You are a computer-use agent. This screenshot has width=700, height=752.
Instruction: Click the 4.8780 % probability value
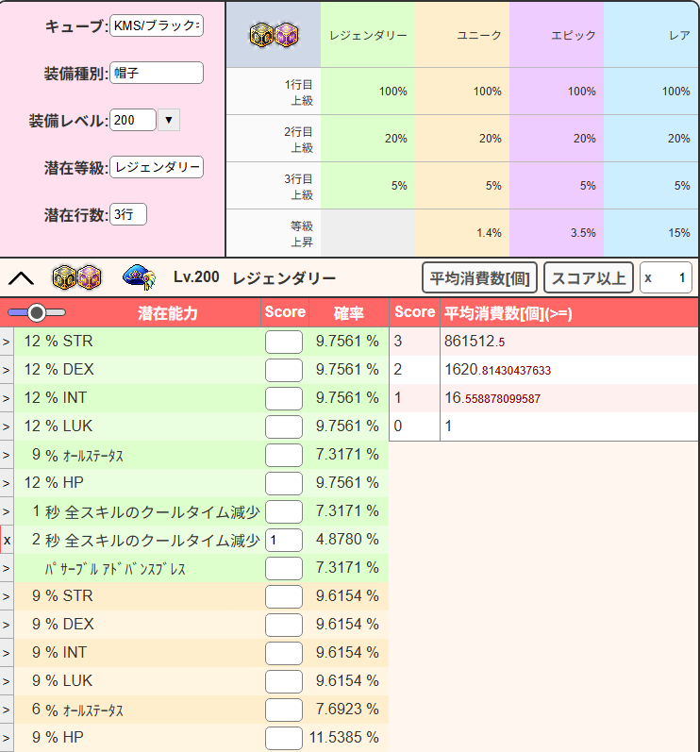347,539
